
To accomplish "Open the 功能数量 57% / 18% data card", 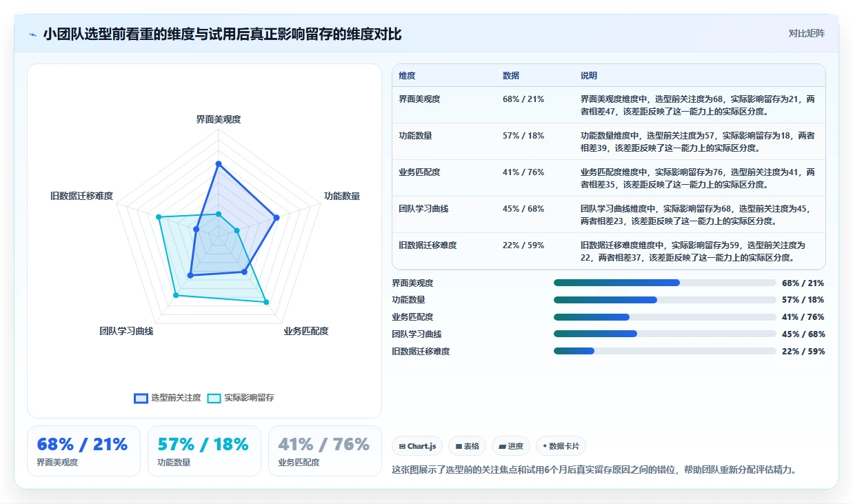I will click(204, 451).
